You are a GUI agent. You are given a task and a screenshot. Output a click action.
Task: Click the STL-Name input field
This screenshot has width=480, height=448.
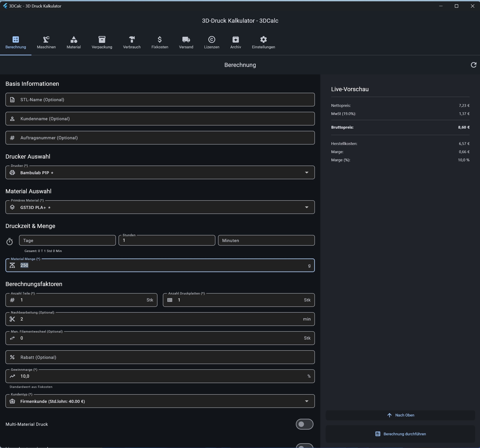(x=160, y=100)
